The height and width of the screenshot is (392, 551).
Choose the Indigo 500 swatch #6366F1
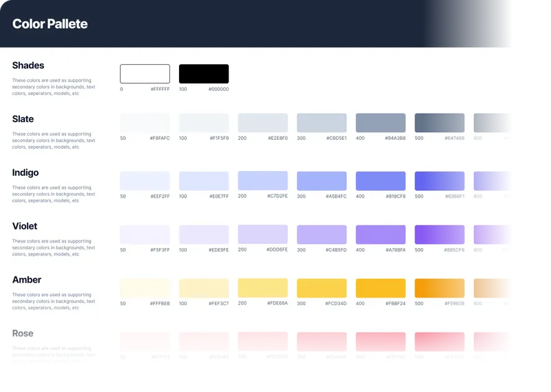tap(439, 181)
